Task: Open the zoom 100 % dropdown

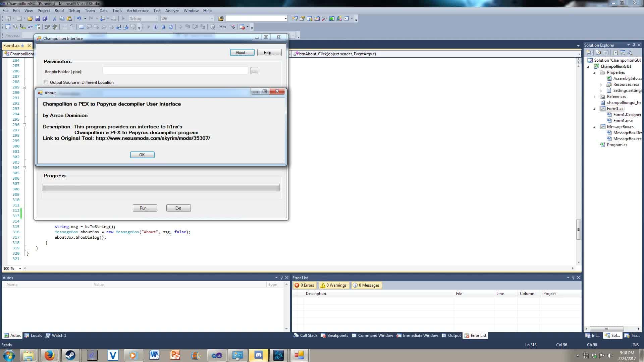Action: click(x=20, y=268)
